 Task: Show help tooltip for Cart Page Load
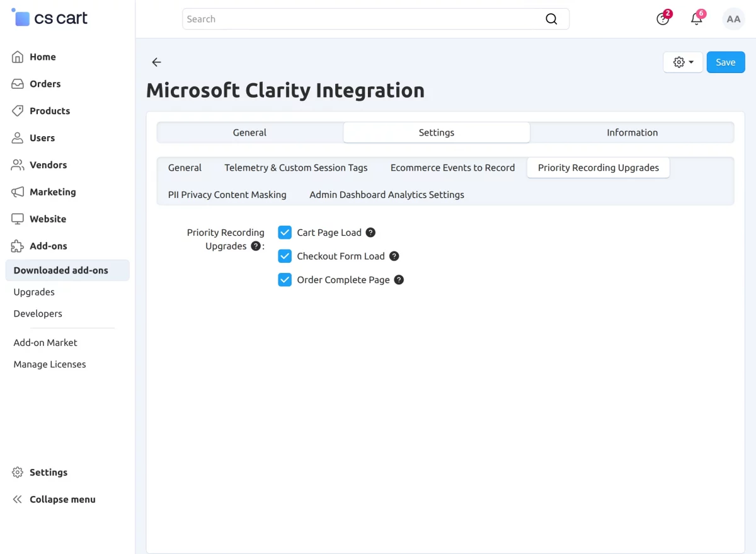pos(370,233)
